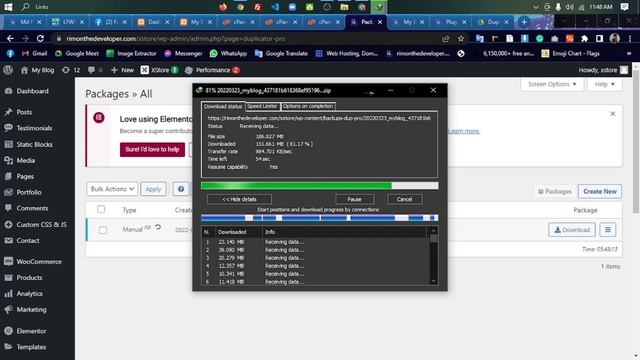Open WooCommerce in the sidebar
Screen dimensions: 640x360
(x=33, y=261)
